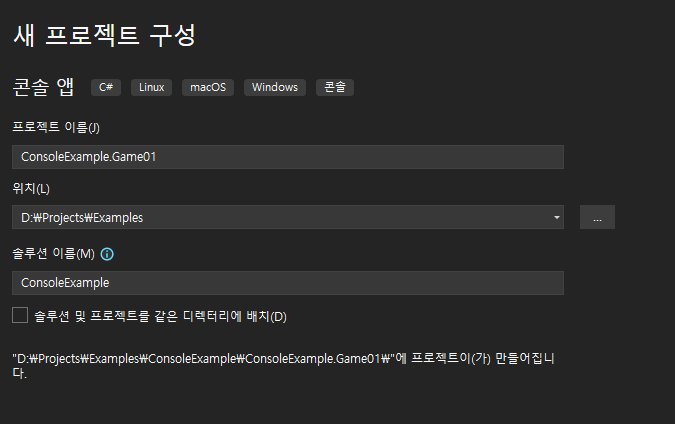Screen dimensions: 675x424
Task: Focus the solution name field ConsoleExample
Action: pyautogui.click(x=288, y=283)
